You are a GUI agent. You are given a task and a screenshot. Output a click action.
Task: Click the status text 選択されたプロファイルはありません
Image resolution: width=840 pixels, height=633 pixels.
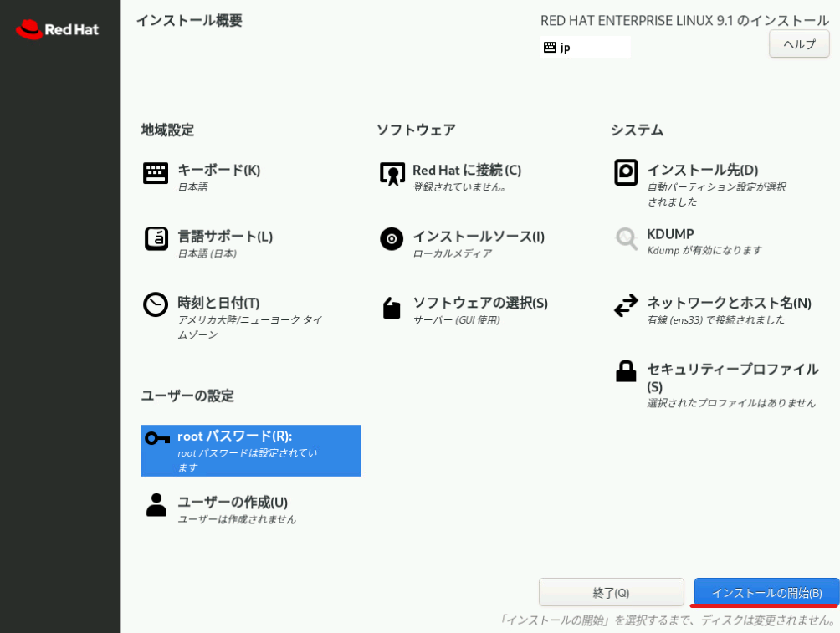point(731,403)
